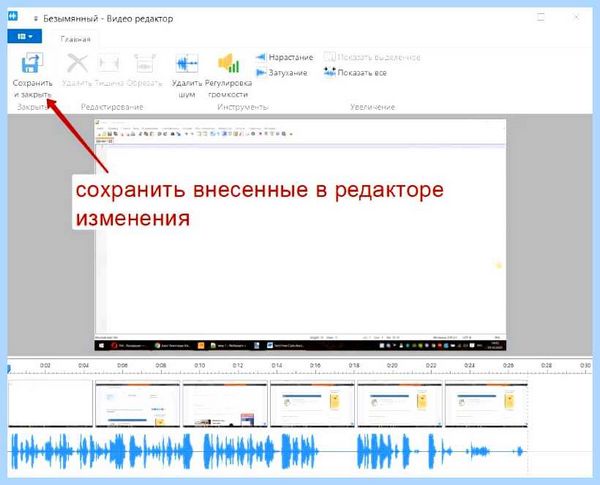Click the Тишина (Silence) icon
Viewport: 600px width, 485px height.
(x=108, y=63)
